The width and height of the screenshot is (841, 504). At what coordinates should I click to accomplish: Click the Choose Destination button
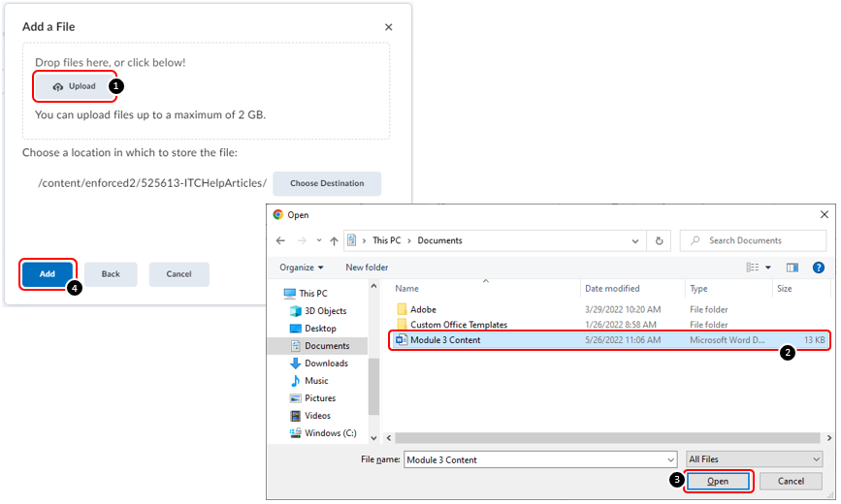point(327,183)
